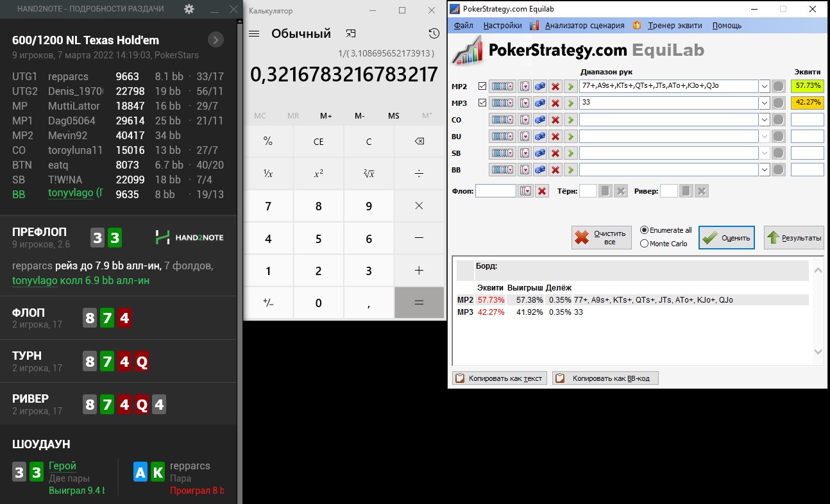Click Копировать как BB-код button
Viewport: 830px width, 504px height.
[605, 378]
